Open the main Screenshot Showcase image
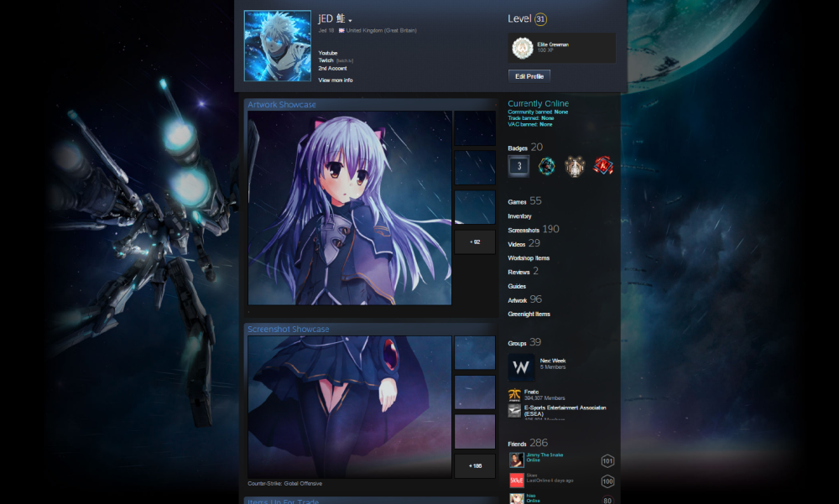The width and height of the screenshot is (839, 504). [350, 407]
